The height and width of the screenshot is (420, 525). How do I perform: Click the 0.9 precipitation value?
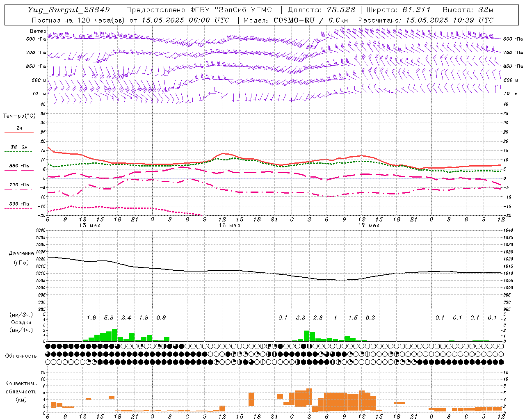click(161, 317)
